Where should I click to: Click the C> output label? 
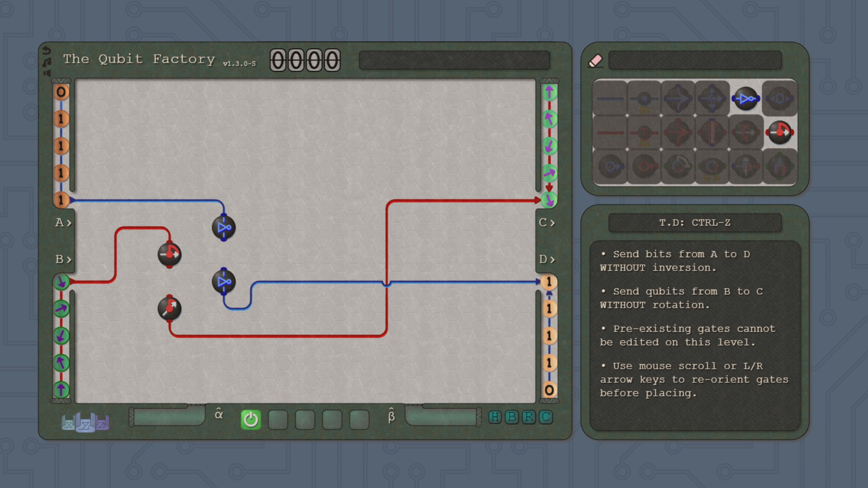pos(547,222)
